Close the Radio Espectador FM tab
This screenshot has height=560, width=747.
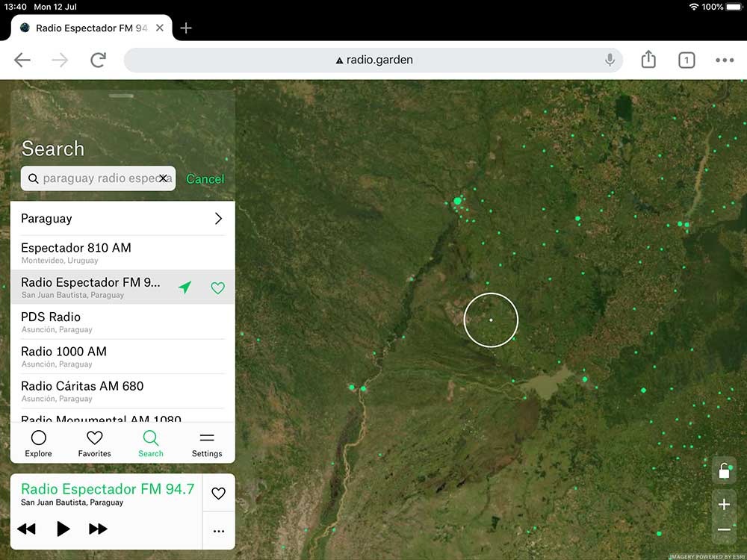click(160, 28)
